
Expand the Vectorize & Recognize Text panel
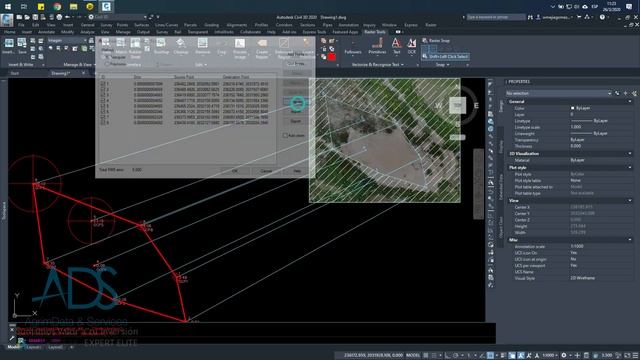pyautogui.click(x=378, y=64)
